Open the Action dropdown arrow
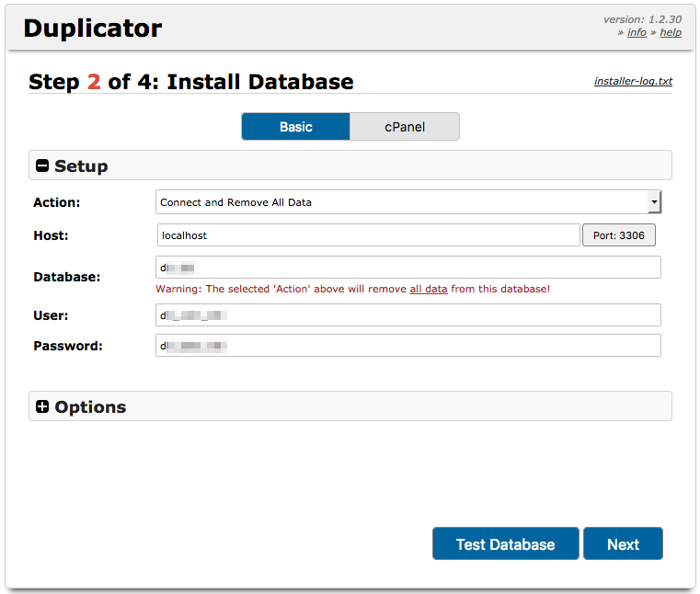Viewport: 700px width, 594px height. (654, 202)
